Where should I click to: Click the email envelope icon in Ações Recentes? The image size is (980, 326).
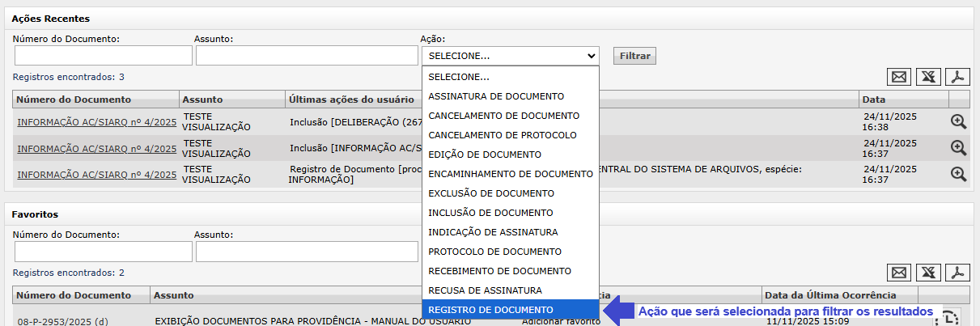[x=898, y=77]
